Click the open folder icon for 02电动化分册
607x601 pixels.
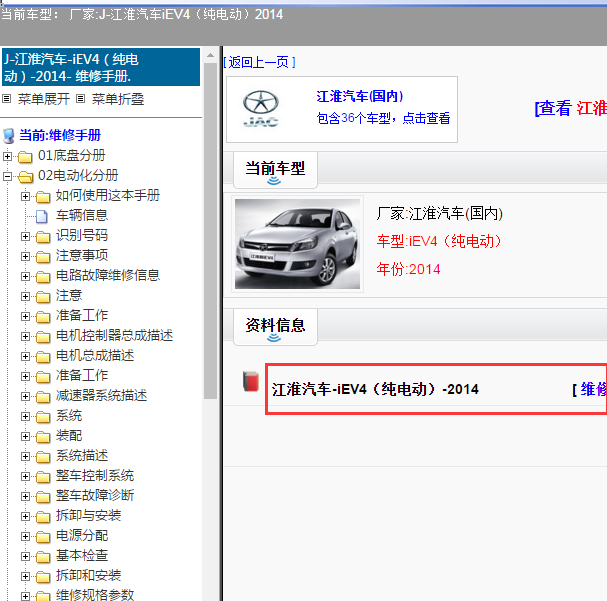pos(26,177)
